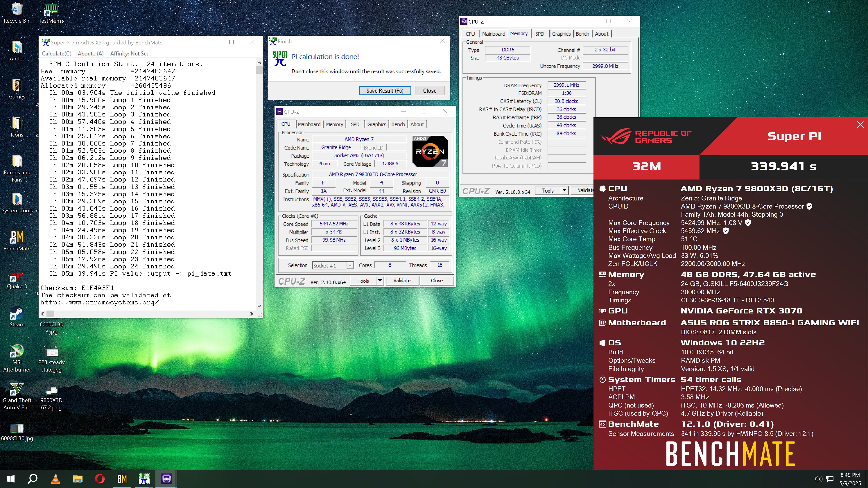Launch BenchMate from the desktop icon
The image size is (868, 488).
click(17, 241)
